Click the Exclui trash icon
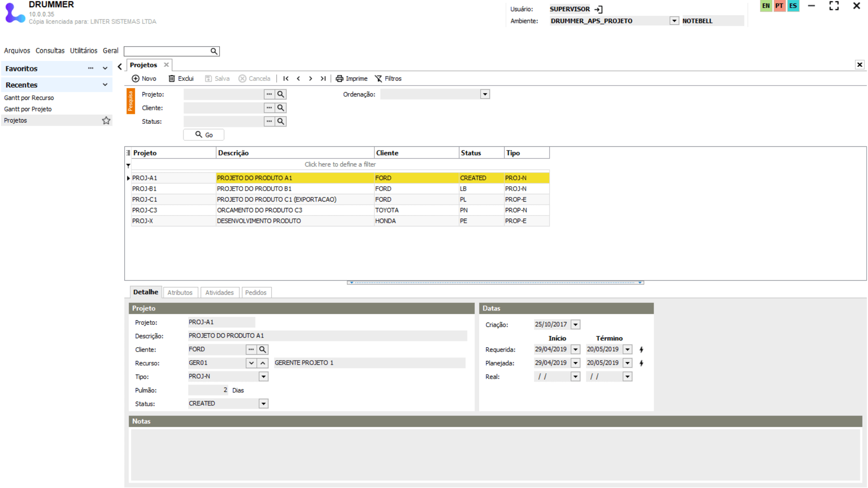868x488 pixels. click(x=172, y=79)
